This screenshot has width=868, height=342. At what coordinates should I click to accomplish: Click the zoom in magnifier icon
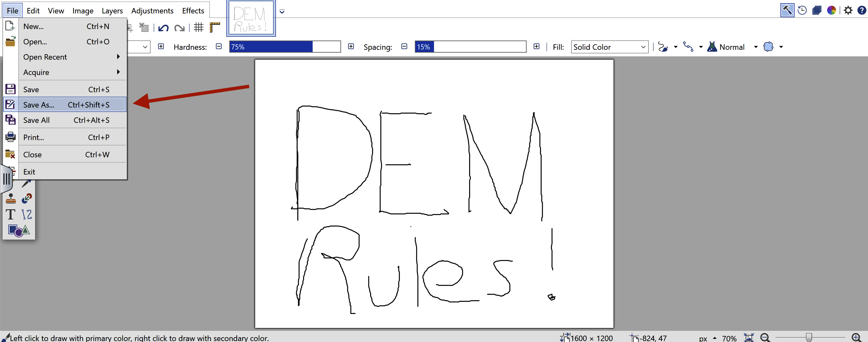(856, 337)
